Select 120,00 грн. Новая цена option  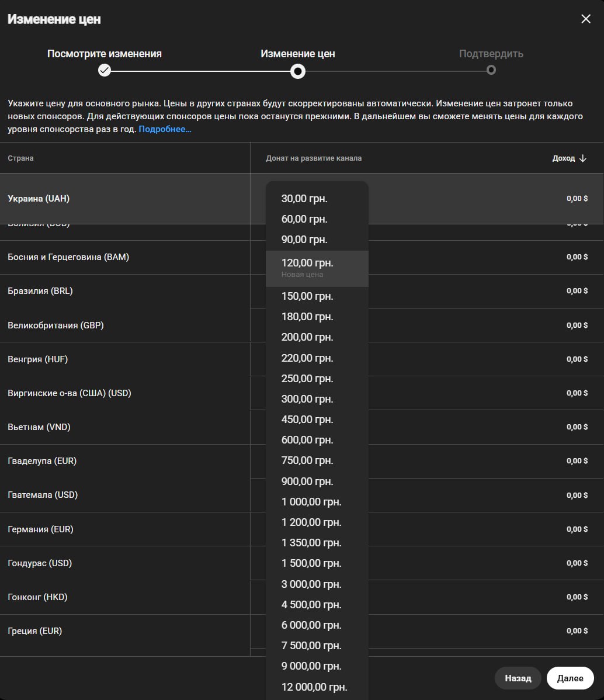tap(317, 268)
